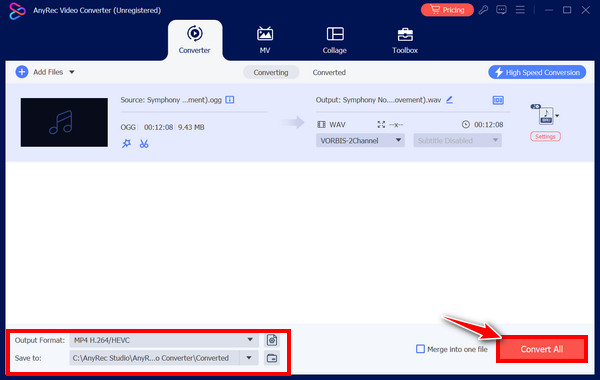The width and height of the screenshot is (600, 380).
Task: Open the Collage tab
Action: coord(334,40)
